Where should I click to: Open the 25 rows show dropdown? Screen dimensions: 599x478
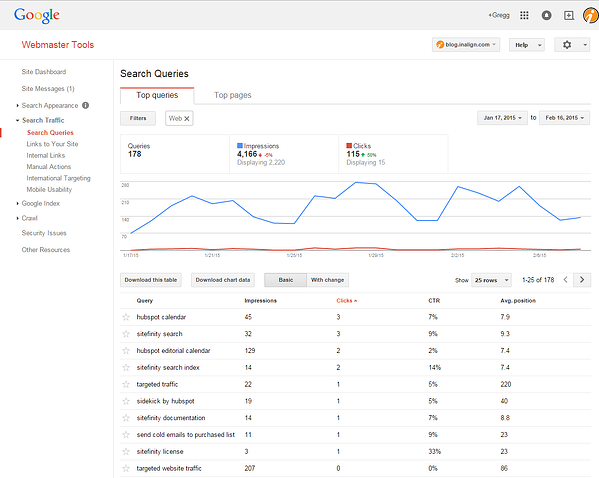(x=491, y=280)
